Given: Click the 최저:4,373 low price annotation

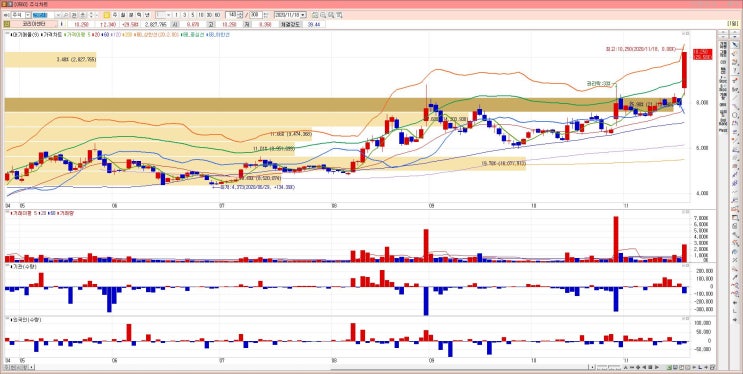Looking at the screenshot, I should [256, 187].
